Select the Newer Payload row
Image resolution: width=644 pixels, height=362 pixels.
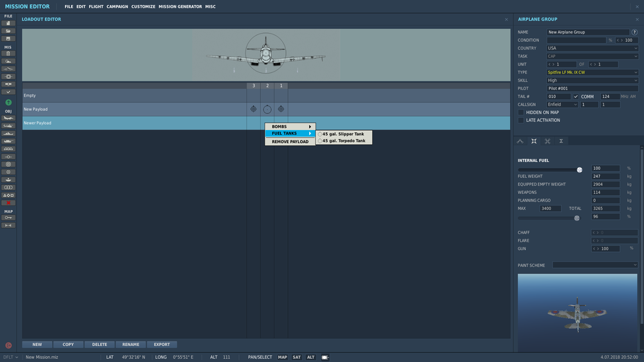(x=266, y=123)
